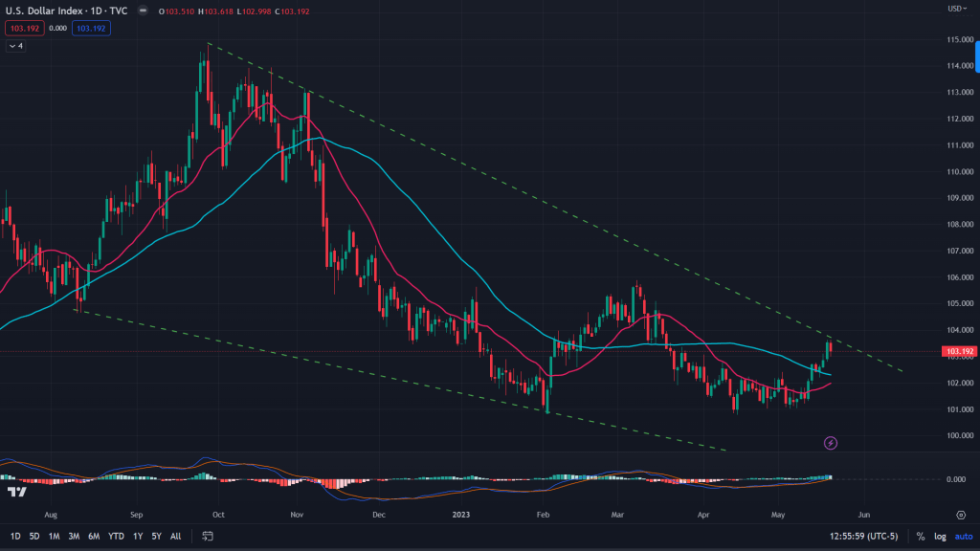This screenshot has width=980, height=551.
Task: Select the YTD time range
Action: pos(116,537)
